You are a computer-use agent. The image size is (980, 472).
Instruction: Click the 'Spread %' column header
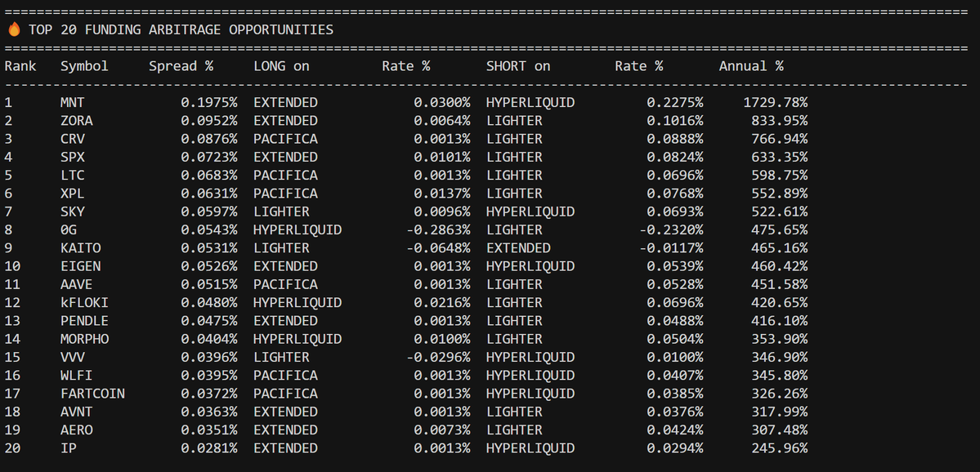181,66
